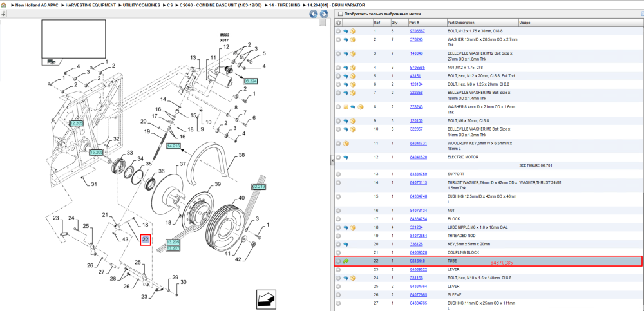This screenshot has height=311, width=644.
Task: Go to the home page icon
Action: [3, 6]
